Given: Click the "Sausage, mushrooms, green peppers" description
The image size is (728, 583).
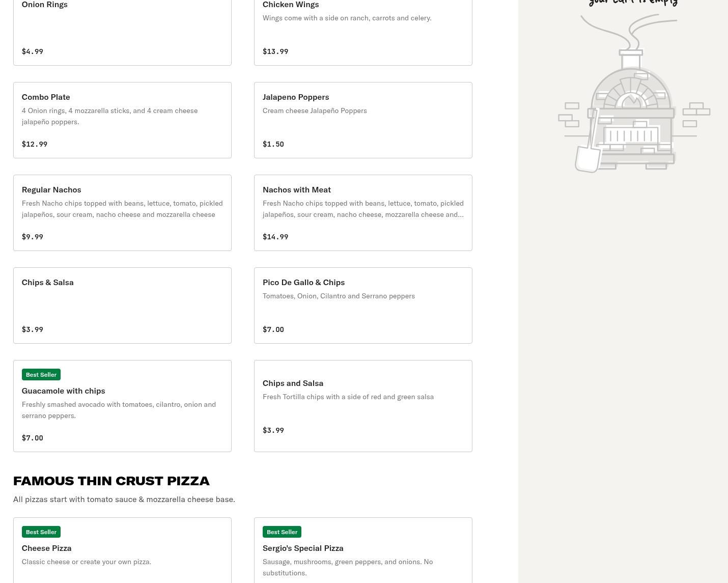Looking at the screenshot, I should pyautogui.click(x=348, y=567).
